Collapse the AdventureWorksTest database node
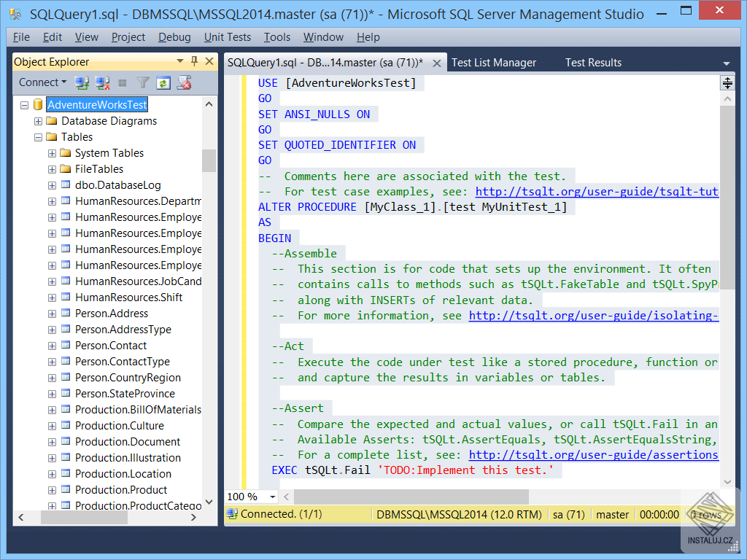The width and height of the screenshot is (747, 560). pos(24,105)
